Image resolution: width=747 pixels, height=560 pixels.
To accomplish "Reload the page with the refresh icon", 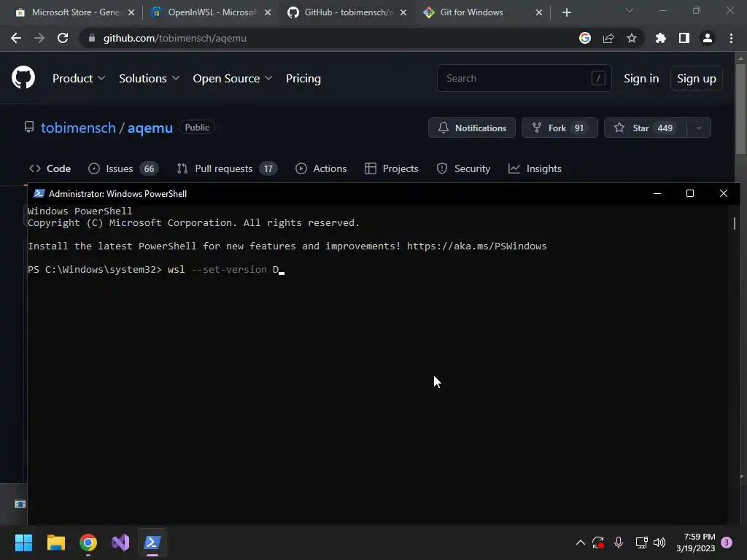I will [x=63, y=38].
